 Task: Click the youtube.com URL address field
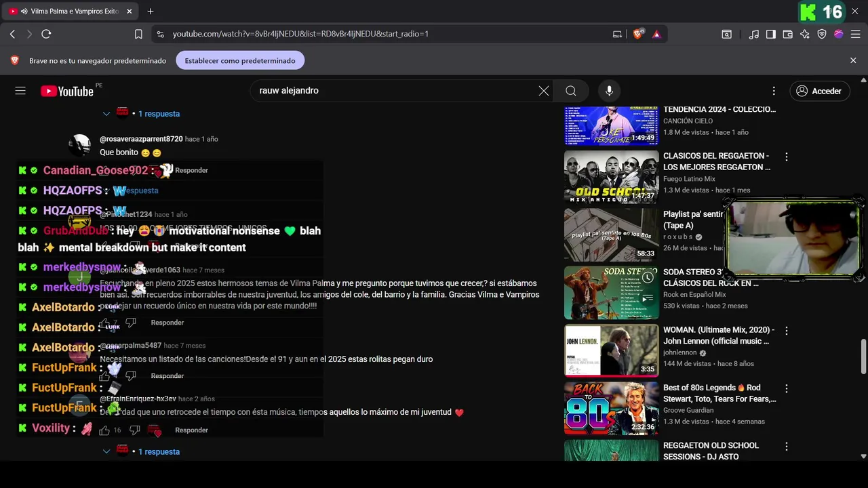pos(300,34)
